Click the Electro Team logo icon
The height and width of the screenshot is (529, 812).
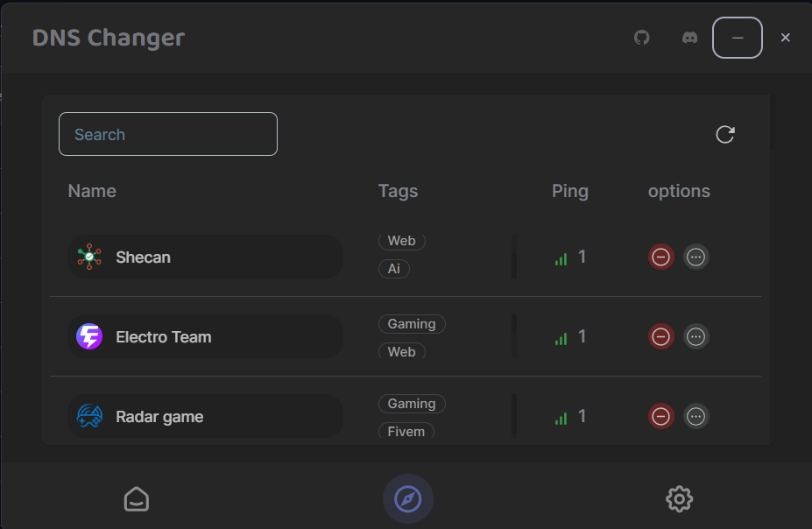pos(89,336)
